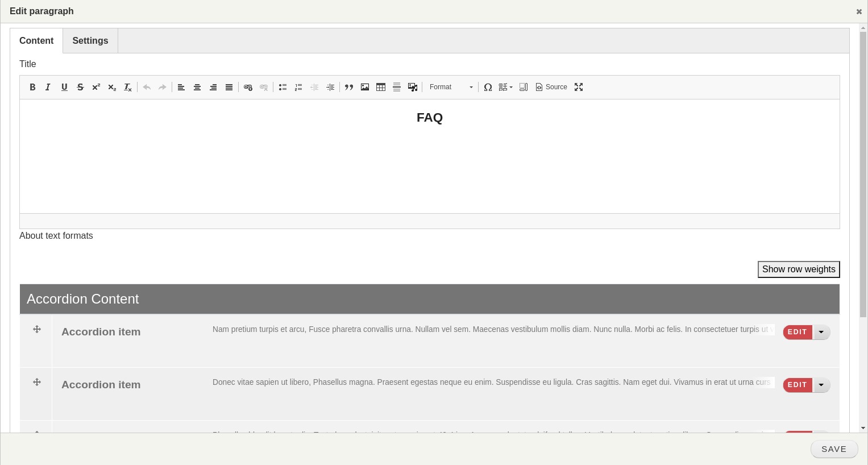The width and height of the screenshot is (868, 465).
Task: Open About text formats
Action: pyautogui.click(x=56, y=235)
